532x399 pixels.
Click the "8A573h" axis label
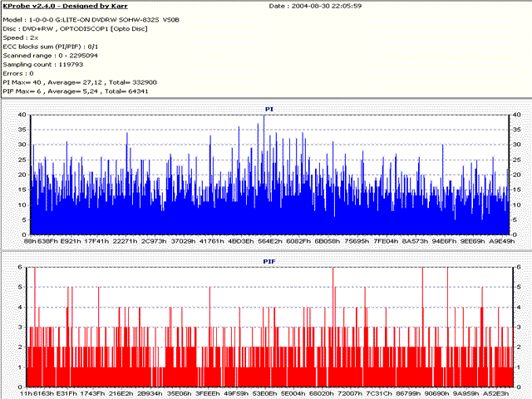pos(415,241)
